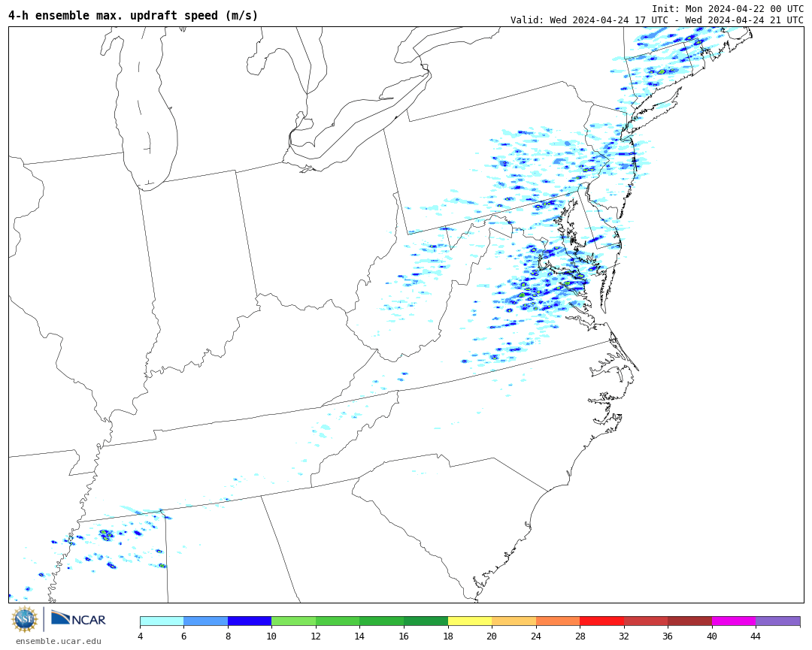Select the 8–10 m/s dark blue swatch
The image size is (812, 650).
click(250, 621)
